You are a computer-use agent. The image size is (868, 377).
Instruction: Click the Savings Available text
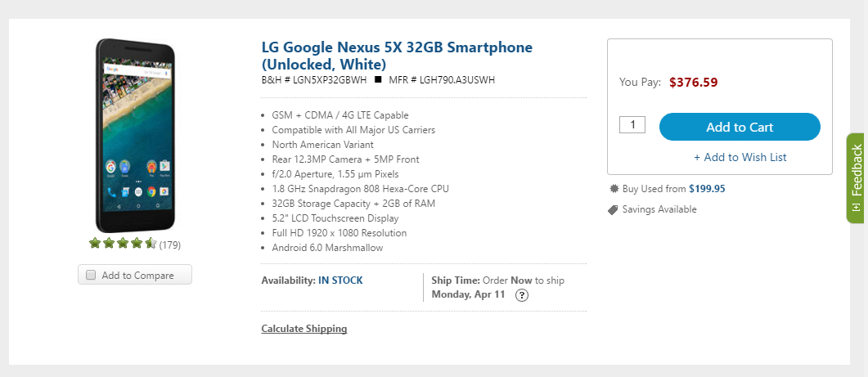click(659, 209)
